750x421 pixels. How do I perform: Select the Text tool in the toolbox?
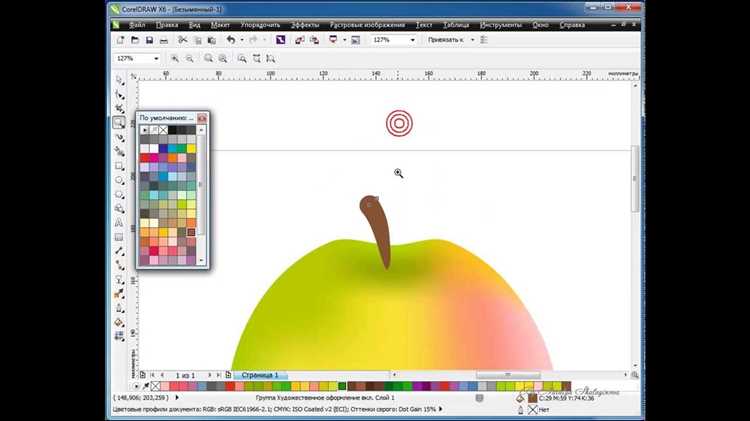pyautogui.click(x=119, y=223)
